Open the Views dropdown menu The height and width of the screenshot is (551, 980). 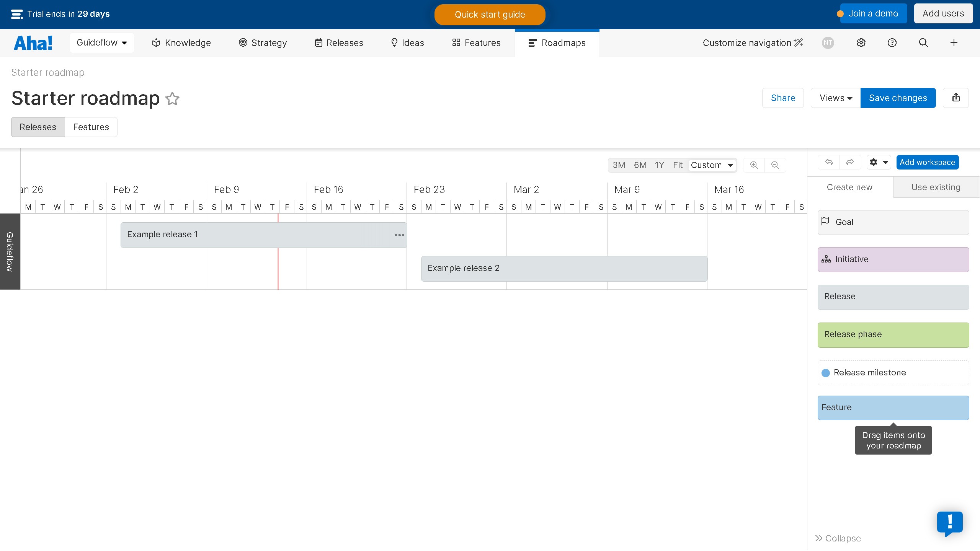[x=836, y=98]
